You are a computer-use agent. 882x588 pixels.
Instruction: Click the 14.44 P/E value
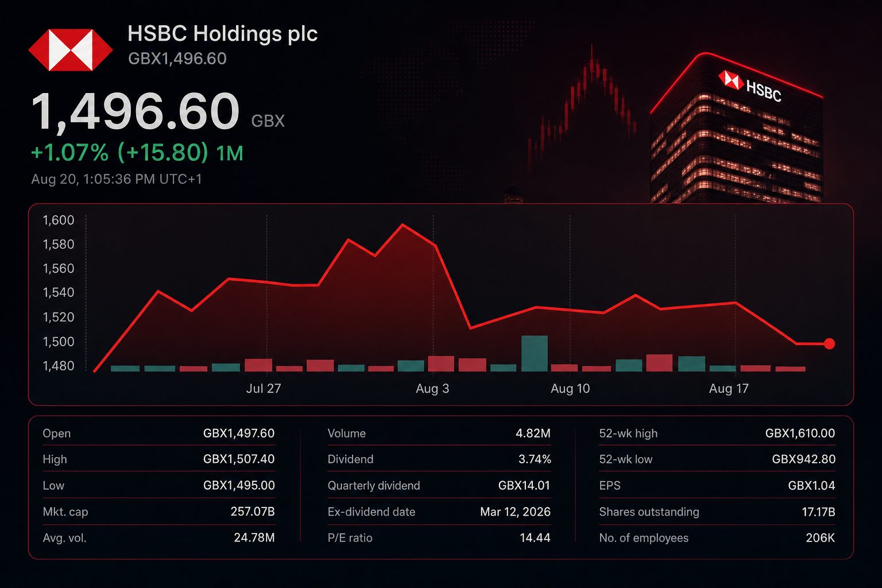tap(535, 538)
